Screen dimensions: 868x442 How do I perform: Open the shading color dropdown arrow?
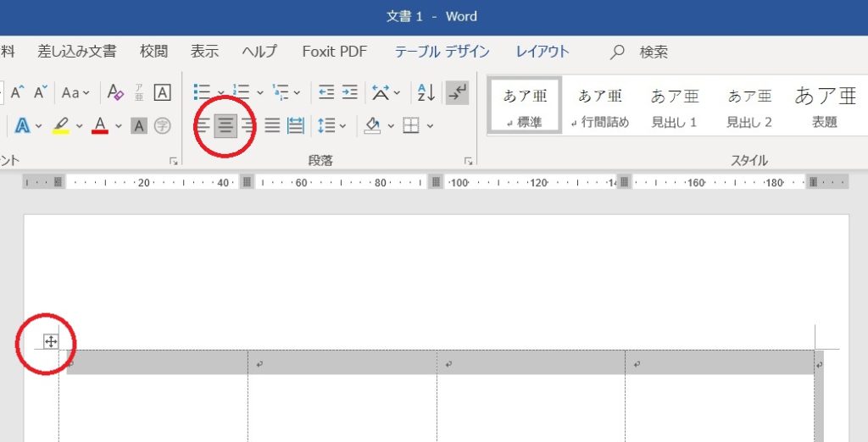pyautogui.click(x=391, y=127)
